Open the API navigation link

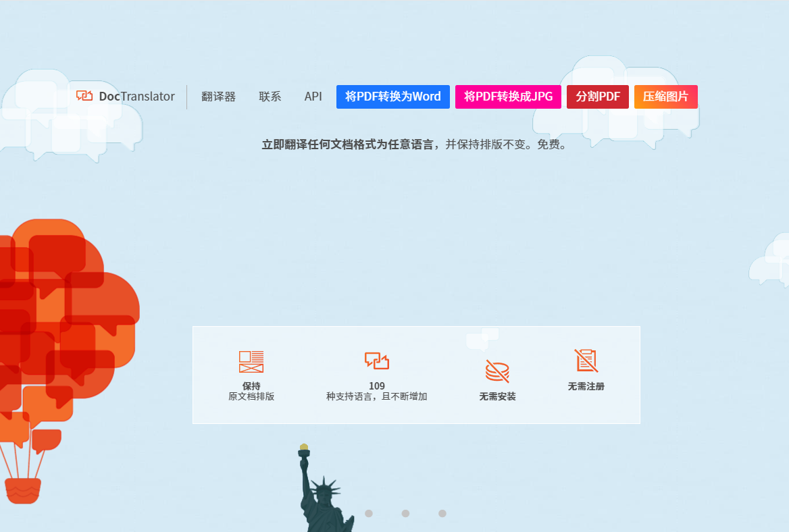point(313,97)
